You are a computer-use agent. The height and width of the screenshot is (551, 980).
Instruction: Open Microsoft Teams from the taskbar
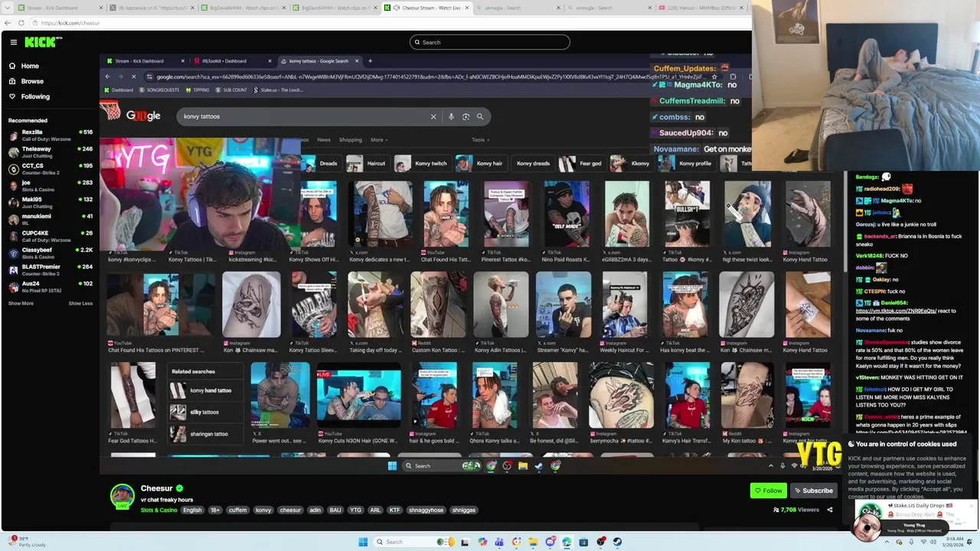[499, 542]
